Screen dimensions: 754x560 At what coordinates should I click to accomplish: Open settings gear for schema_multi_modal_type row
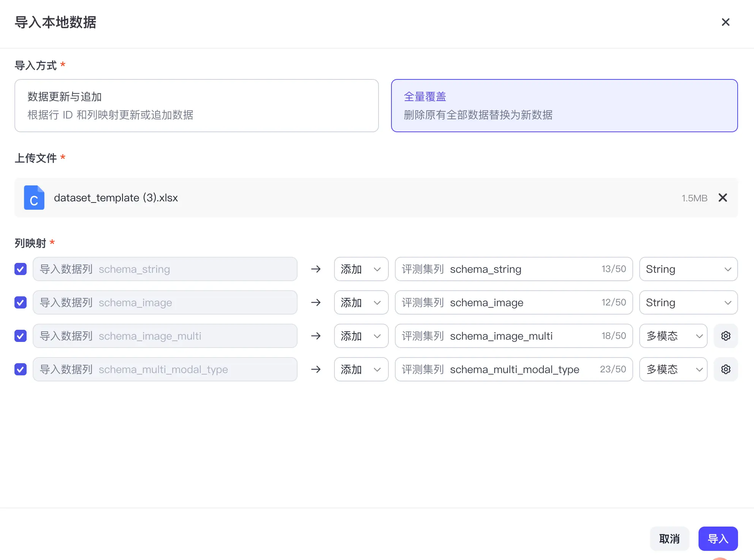click(726, 369)
